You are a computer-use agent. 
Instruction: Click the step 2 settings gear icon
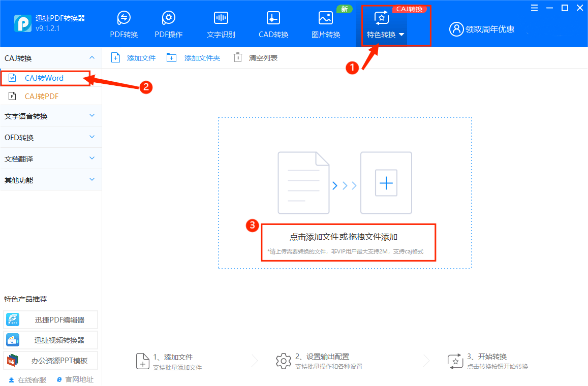(x=284, y=361)
